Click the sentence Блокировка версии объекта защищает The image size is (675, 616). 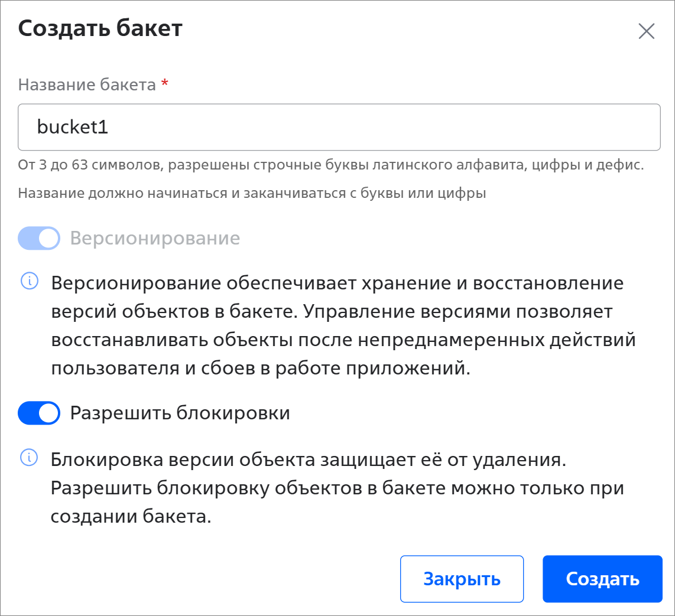click(308, 459)
